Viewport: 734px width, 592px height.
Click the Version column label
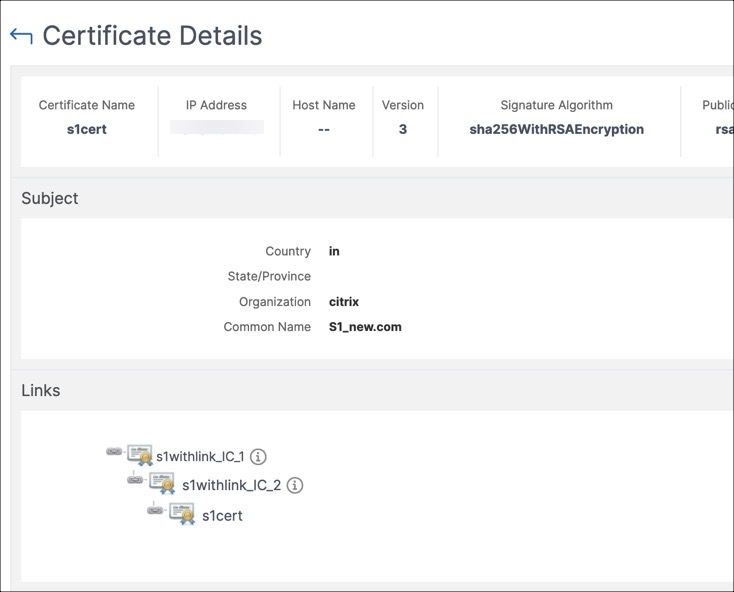pos(403,105)
